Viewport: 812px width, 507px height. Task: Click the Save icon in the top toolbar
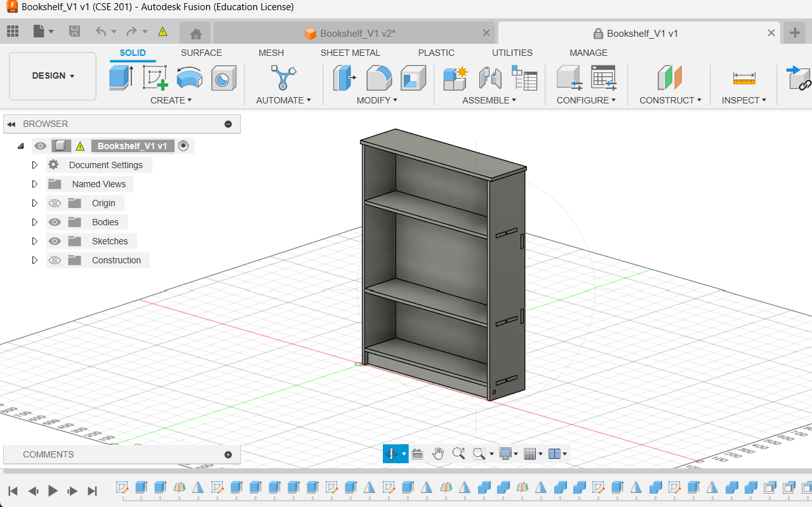coord(74,31)
